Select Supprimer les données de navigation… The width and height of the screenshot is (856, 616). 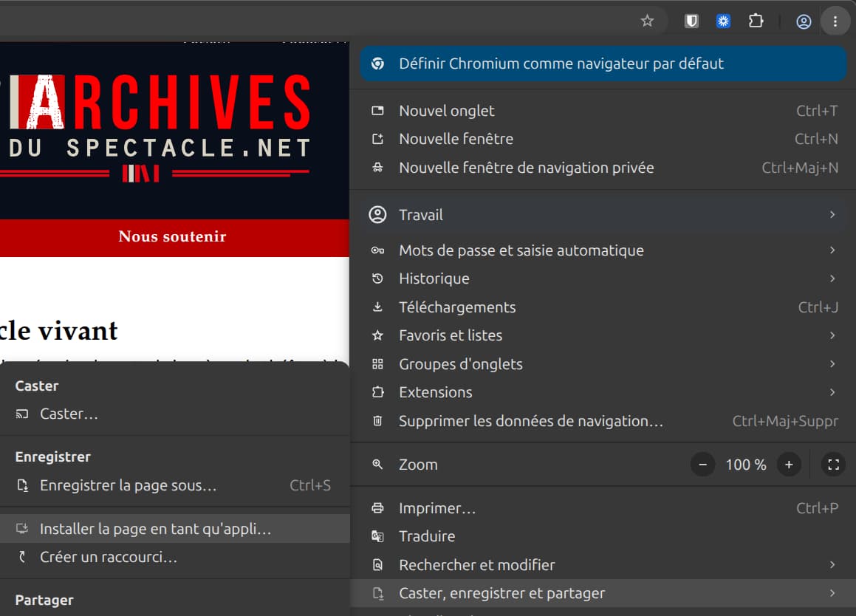pyautogui.click(x=603, y=420)
